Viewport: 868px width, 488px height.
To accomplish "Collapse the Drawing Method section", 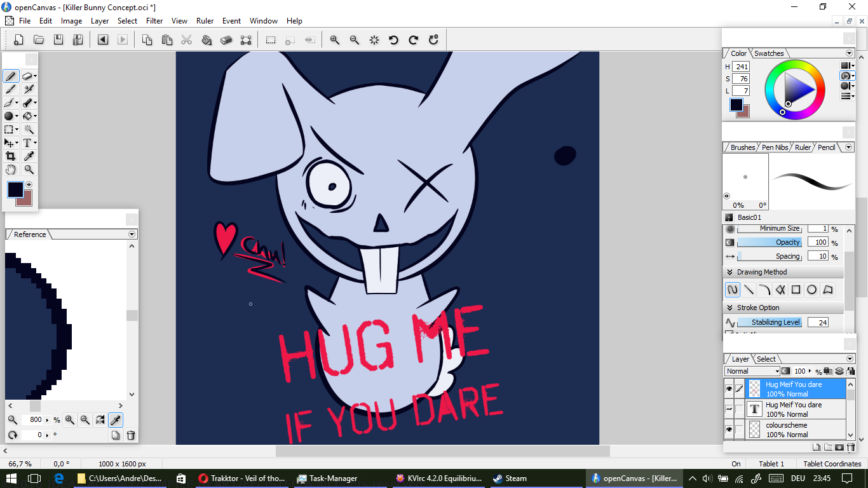I will click(x=729, y=272).
